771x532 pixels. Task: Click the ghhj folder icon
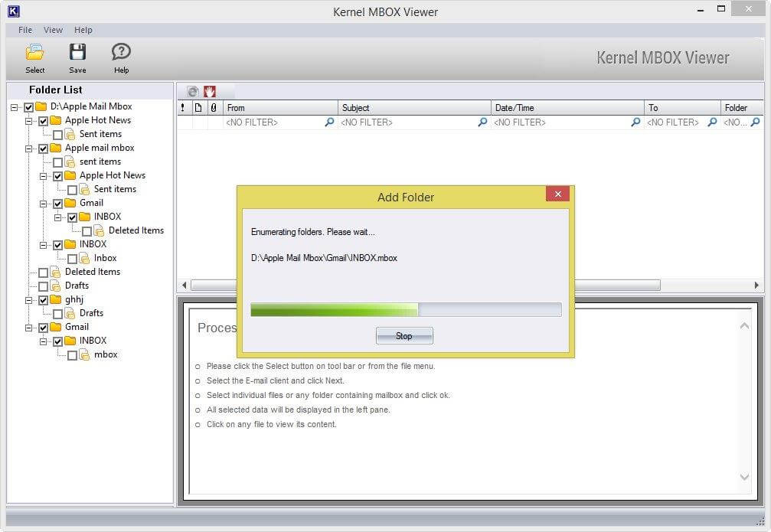(56, 299)
